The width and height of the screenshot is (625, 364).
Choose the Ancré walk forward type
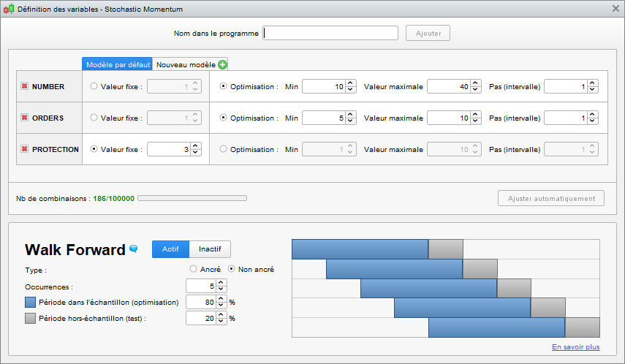pyautogui.click(x=194, y=269)
